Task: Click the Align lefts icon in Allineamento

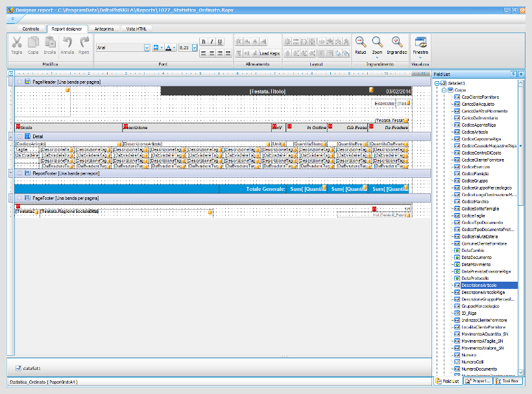Action: 247,42
